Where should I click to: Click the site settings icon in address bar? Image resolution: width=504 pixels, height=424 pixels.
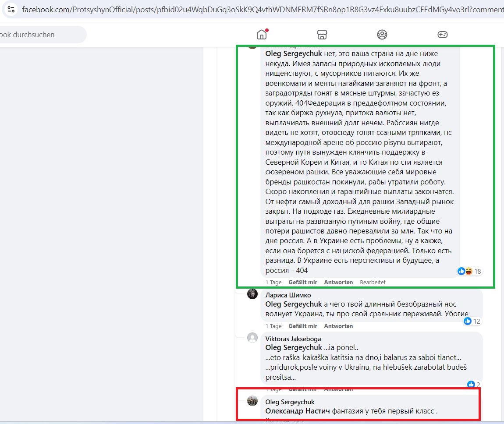[11, 9]
